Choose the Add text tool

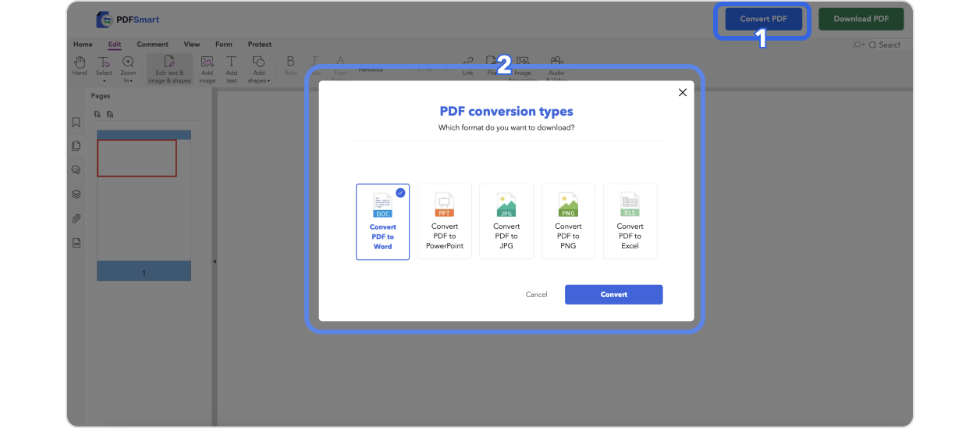(232, 68)
